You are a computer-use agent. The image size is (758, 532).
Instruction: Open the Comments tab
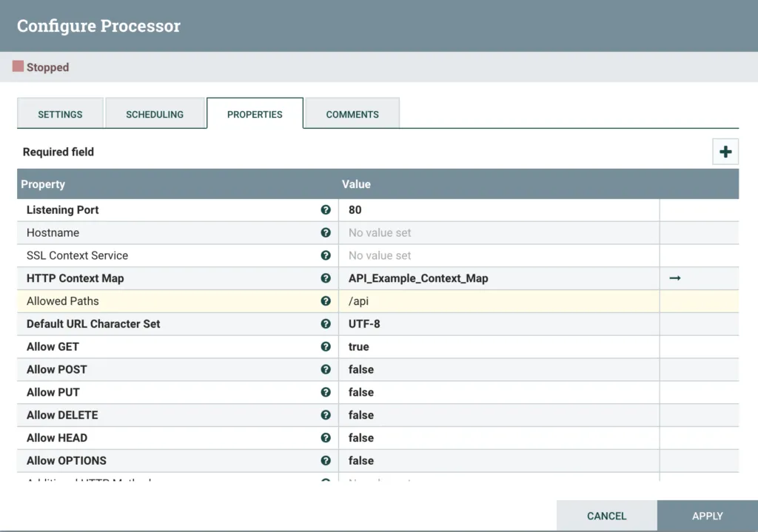pos(352,115)
